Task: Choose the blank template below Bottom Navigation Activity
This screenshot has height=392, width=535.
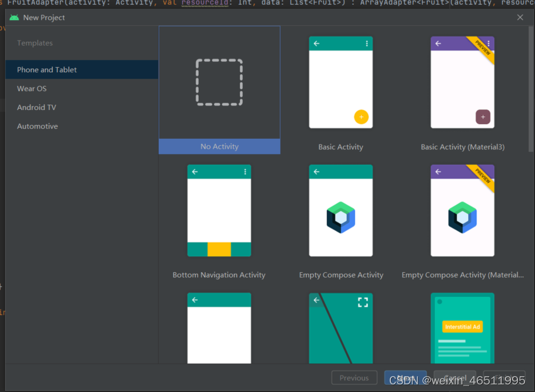Action: (x=219, y=328)
